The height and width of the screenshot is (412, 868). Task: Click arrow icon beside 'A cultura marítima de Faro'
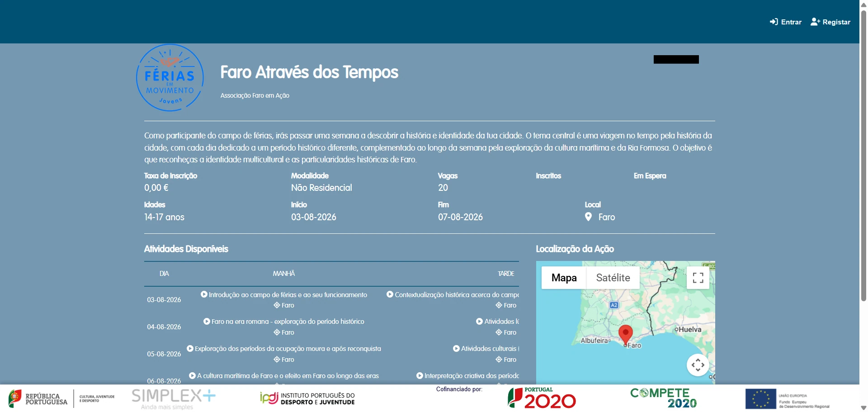pyautogui.click(x=192, y=375)
